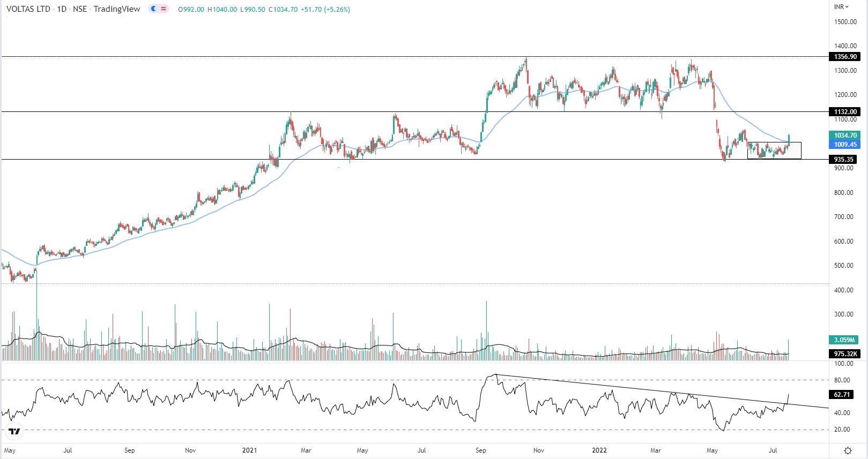Click the TradingView logo badge
This screenshot has height=459, width=868.
pos(14,431)
